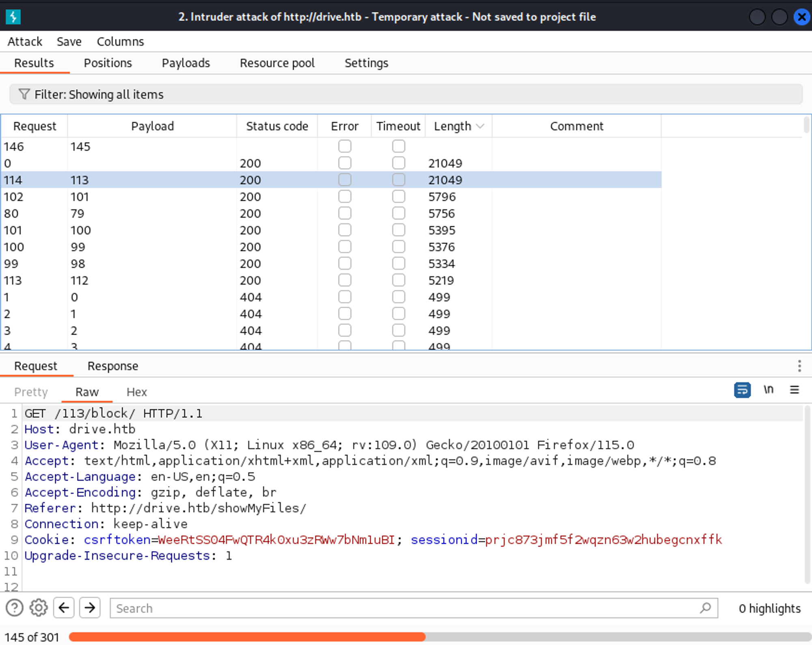Click the search magnifier icon
The image size is (812, 645).
(706, 608)
